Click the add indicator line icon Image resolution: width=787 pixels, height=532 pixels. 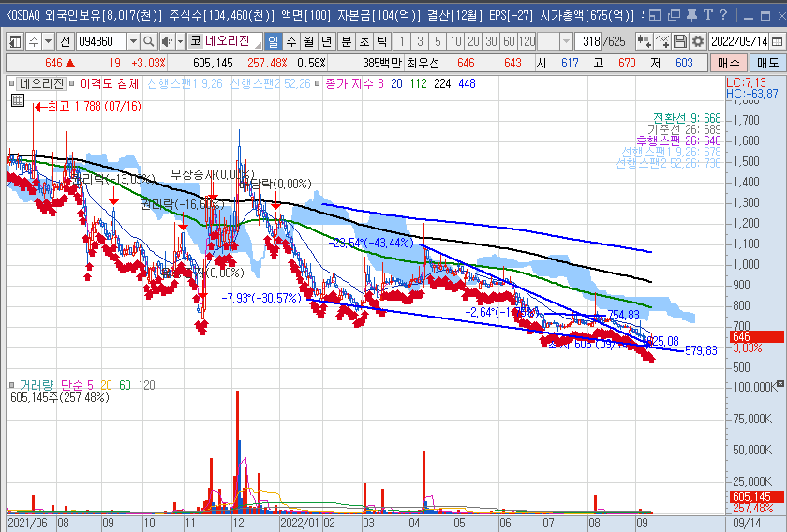pos(662,41)
